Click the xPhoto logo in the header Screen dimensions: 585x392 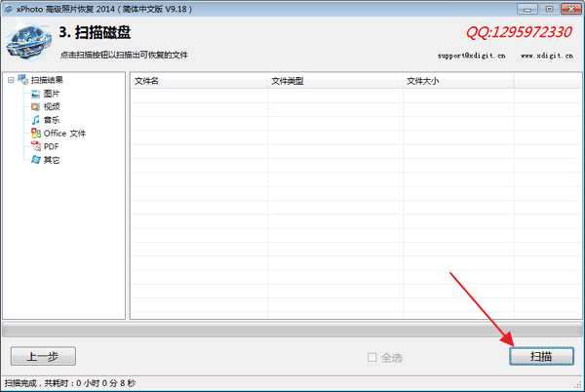(x=28, y=41)
